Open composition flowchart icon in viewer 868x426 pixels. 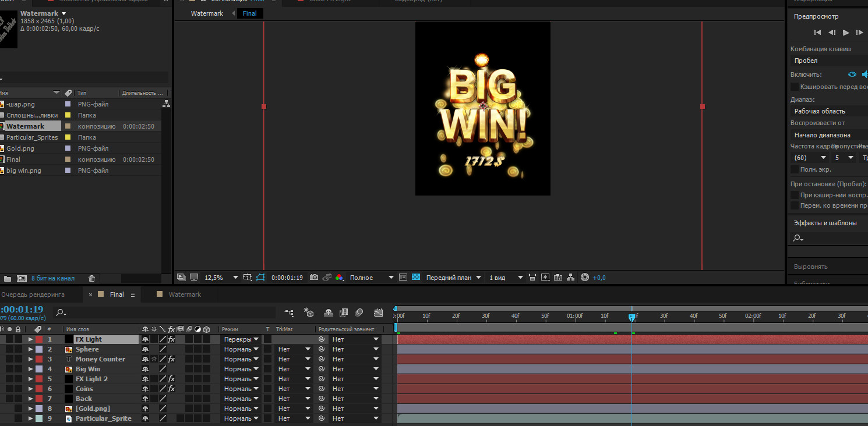tap(571, 278)
